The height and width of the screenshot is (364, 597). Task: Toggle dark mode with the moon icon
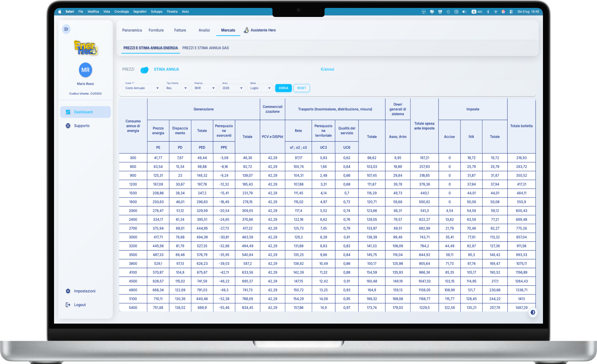click(533, 312)
